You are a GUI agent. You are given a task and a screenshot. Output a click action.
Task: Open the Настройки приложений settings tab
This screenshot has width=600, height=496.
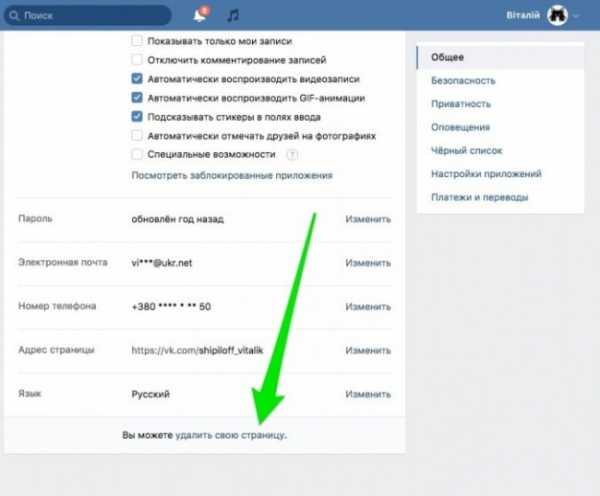click(500, 174)
